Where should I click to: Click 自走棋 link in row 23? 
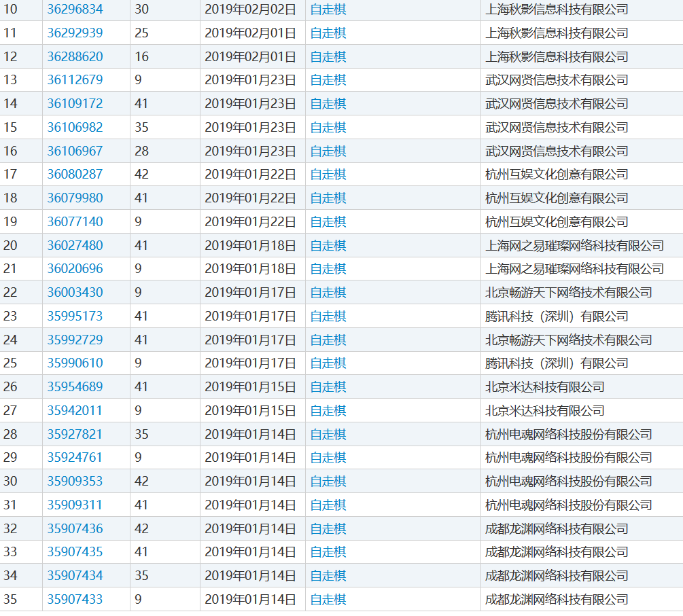click(x=328, y=316)
